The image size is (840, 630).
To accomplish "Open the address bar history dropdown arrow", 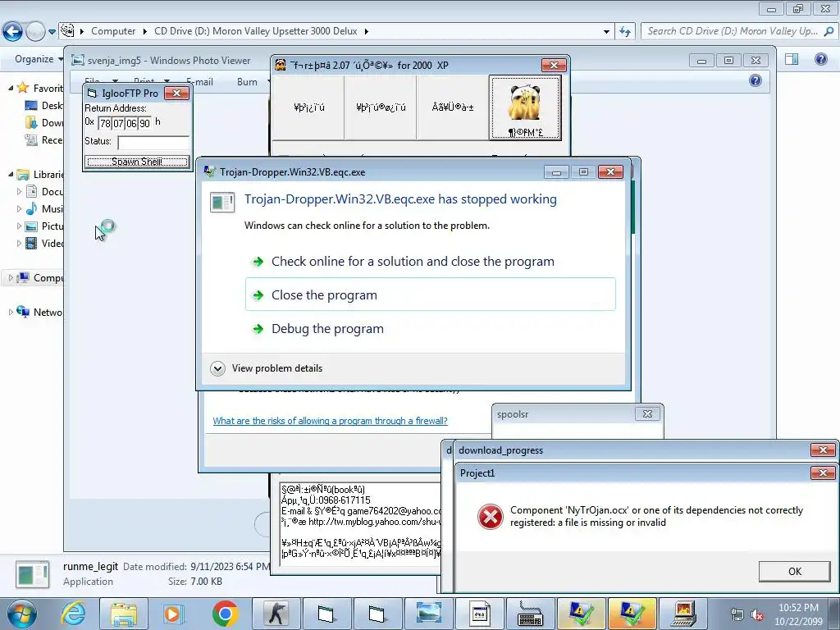I will coord(606,32).
